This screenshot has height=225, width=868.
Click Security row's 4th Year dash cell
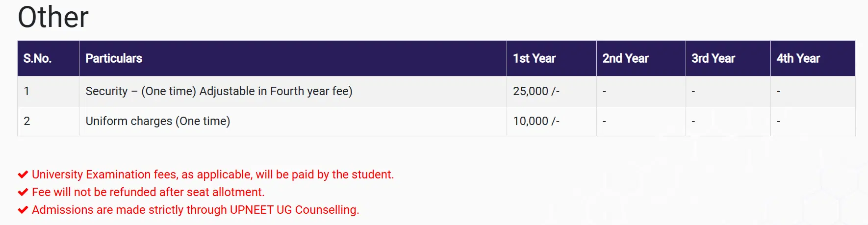click(778, 91)
